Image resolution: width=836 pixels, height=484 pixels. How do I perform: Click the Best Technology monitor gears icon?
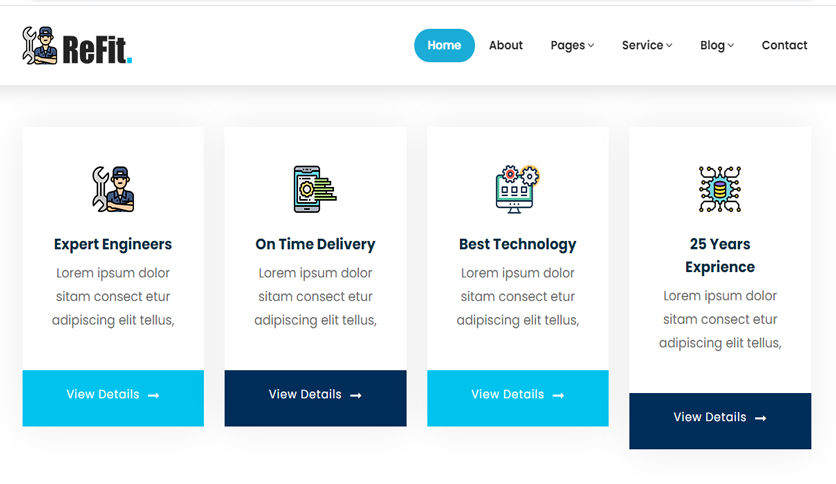[518, 189]
